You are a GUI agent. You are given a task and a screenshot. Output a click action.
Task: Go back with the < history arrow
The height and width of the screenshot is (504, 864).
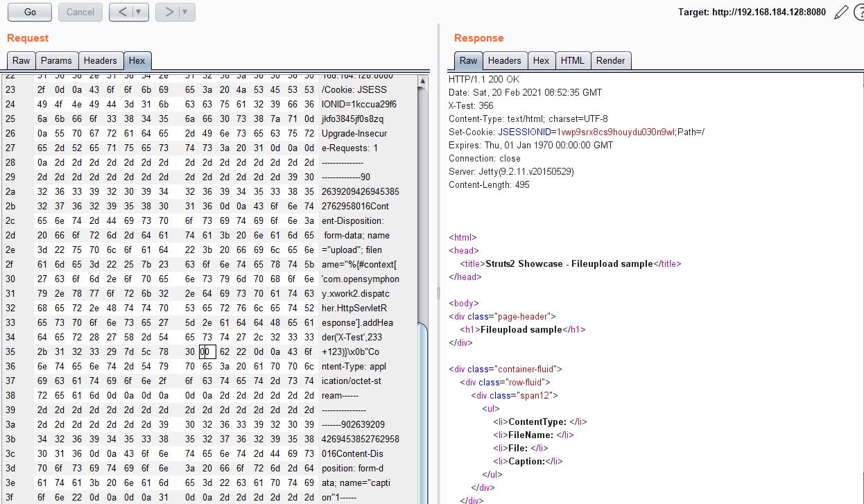click(x=122, y=12)
